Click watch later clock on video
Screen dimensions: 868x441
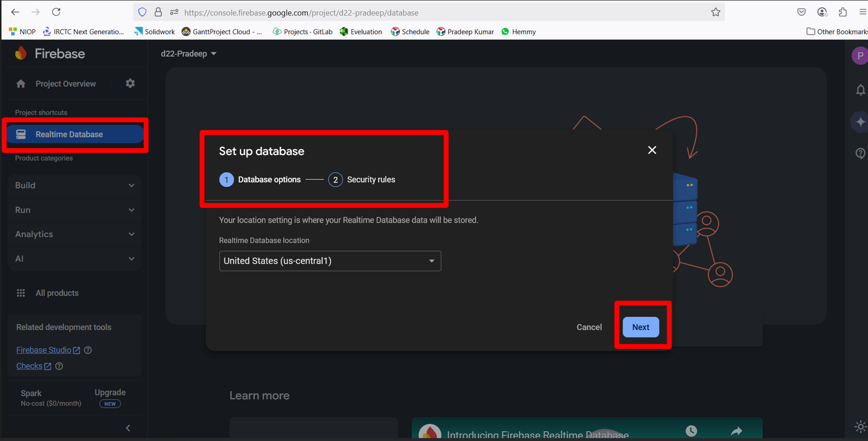(691, 431)
